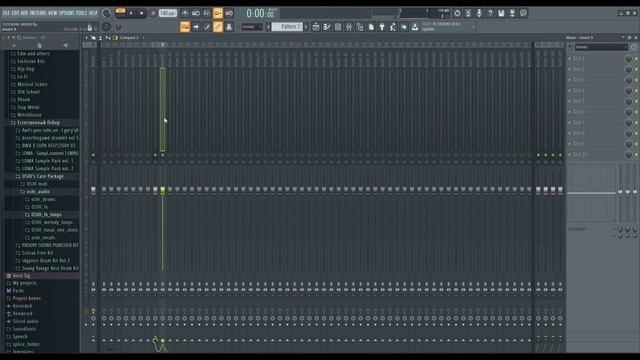Click the help question mark icon

[x=490, y=13]
